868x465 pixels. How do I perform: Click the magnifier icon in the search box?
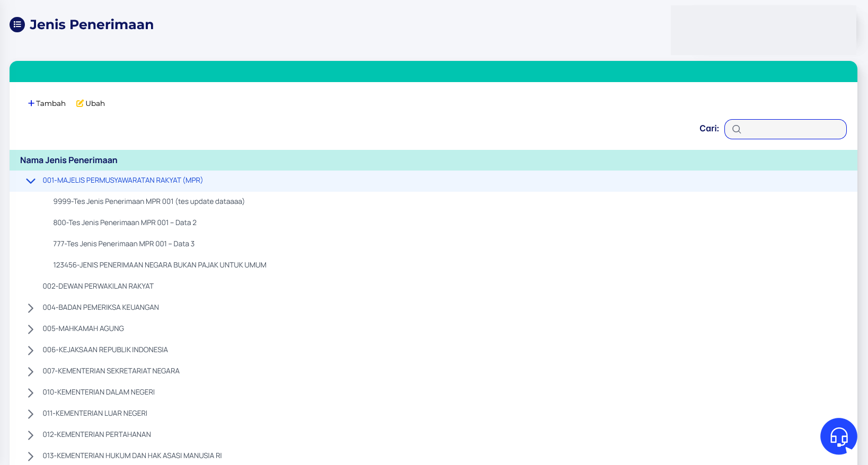pyautogui.click(x=736, y=129)
